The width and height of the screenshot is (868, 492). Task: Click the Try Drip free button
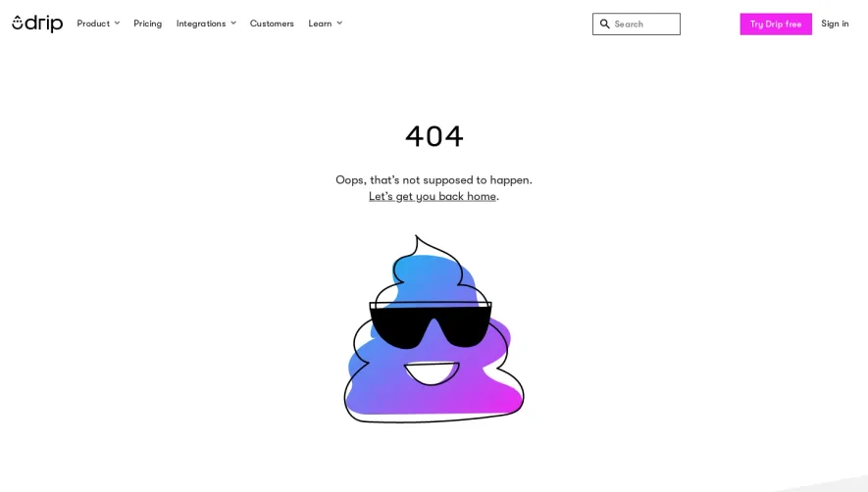[x=776, y=24]
